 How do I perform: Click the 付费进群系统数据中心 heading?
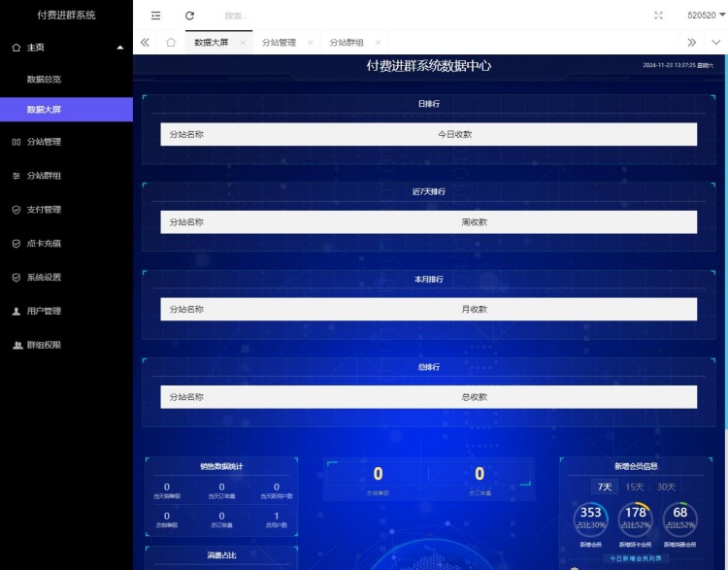428,65
